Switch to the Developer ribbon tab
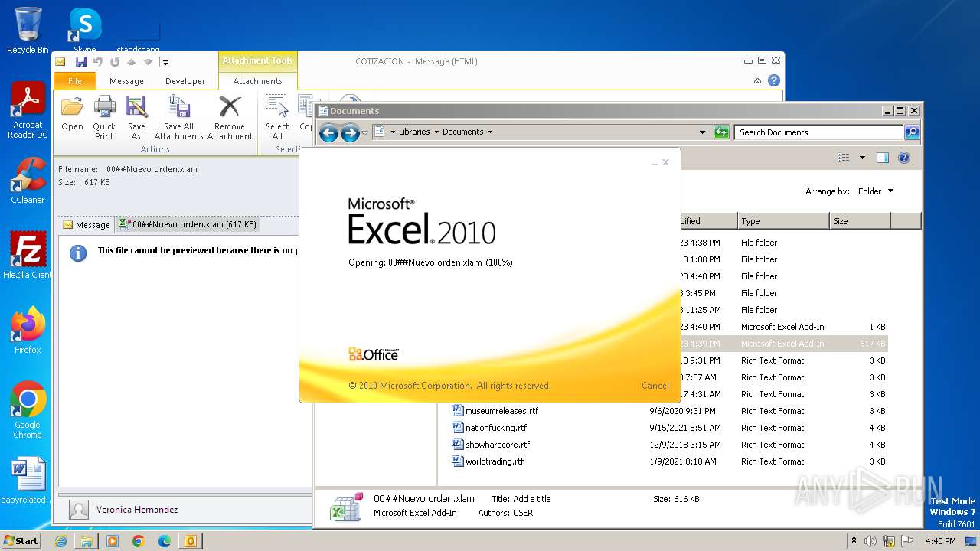 pos(185,80)
